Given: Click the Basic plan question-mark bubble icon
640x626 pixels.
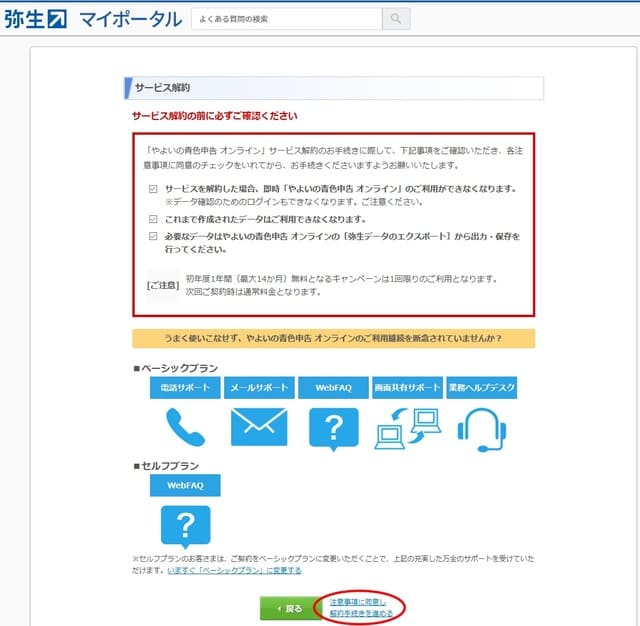Looking at the screenshot, I should tap(334, 429).
